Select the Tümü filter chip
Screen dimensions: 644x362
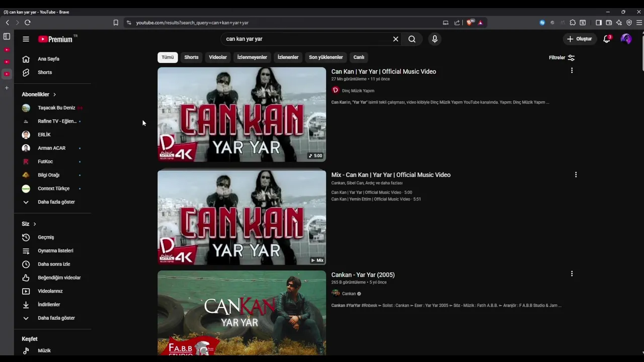click(x=168, y=57)
